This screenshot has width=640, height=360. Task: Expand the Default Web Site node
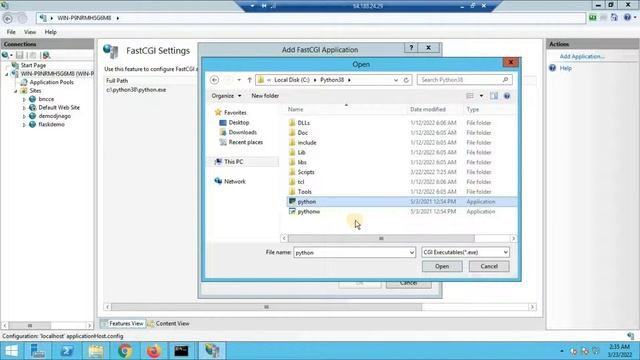tap(24, 108)
